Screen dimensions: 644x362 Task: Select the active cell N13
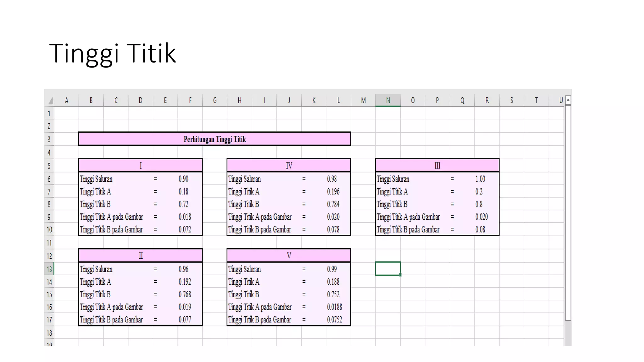click(x=388, y=269)
